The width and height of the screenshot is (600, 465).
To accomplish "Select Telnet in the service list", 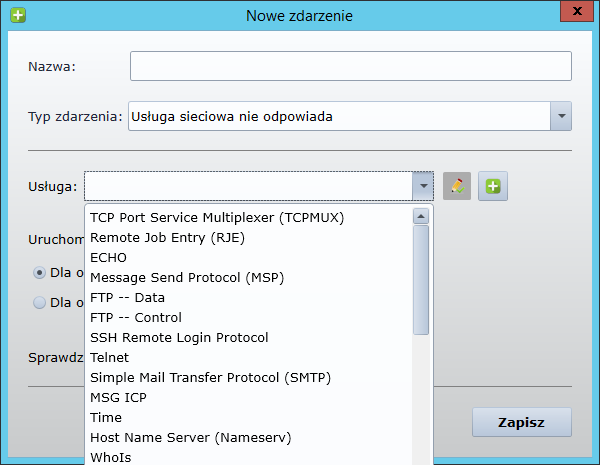I will [x=109, y=357].
